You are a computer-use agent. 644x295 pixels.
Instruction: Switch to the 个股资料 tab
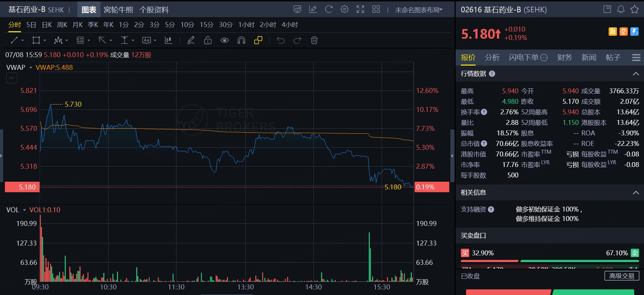pos(154,10)
